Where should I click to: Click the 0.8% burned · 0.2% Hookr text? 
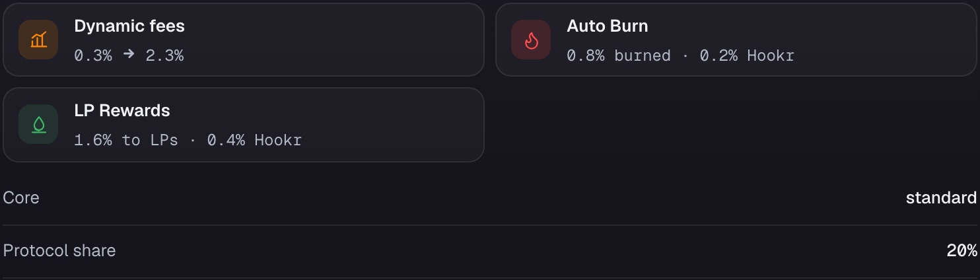(680, 55)
